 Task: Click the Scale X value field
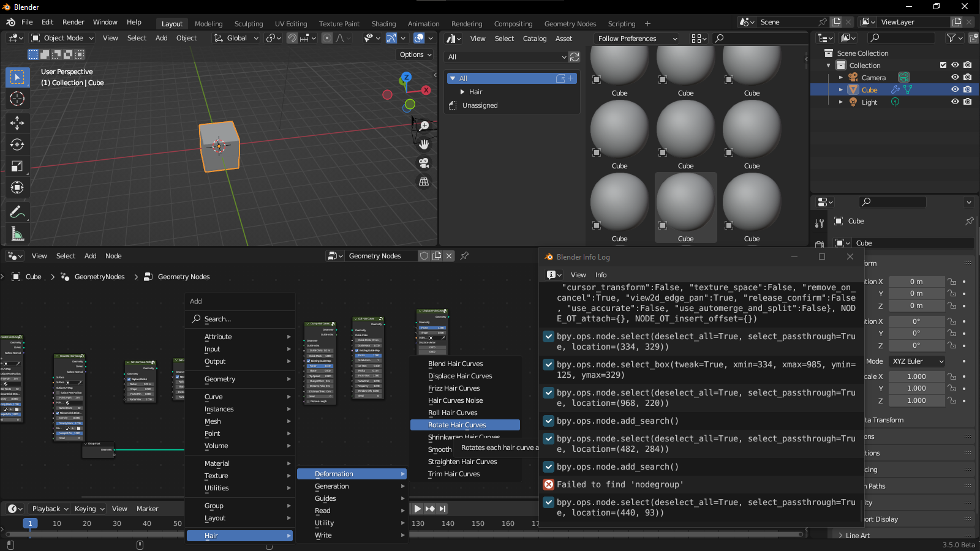tap(916, 377)
